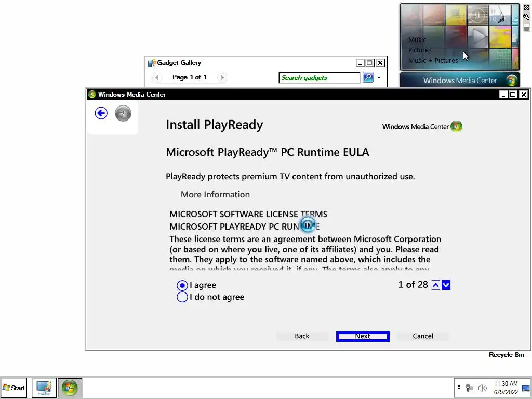Click the Gadget Gallery title bar icon
The height and width of the screenshot is (399, 532).
pos(152,63)
